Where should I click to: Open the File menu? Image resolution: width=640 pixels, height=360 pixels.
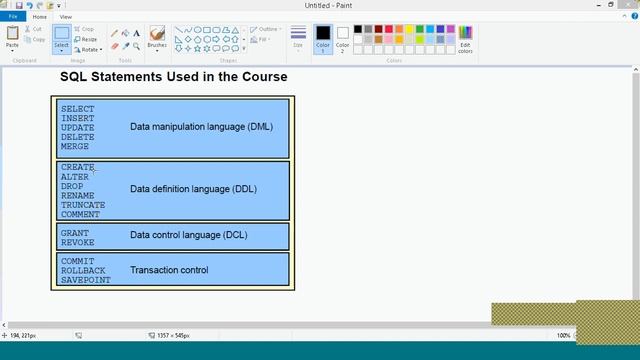[x=13, y=16]
